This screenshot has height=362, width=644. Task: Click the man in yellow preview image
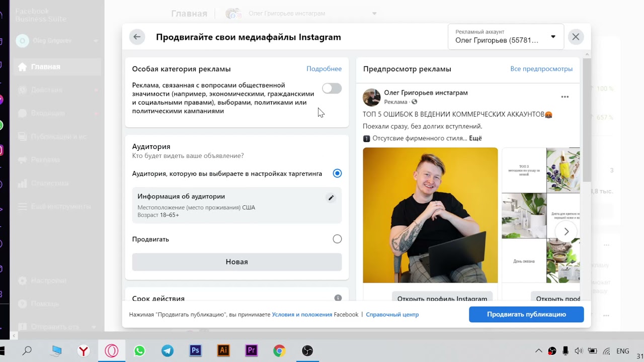(x=430, y=215)
